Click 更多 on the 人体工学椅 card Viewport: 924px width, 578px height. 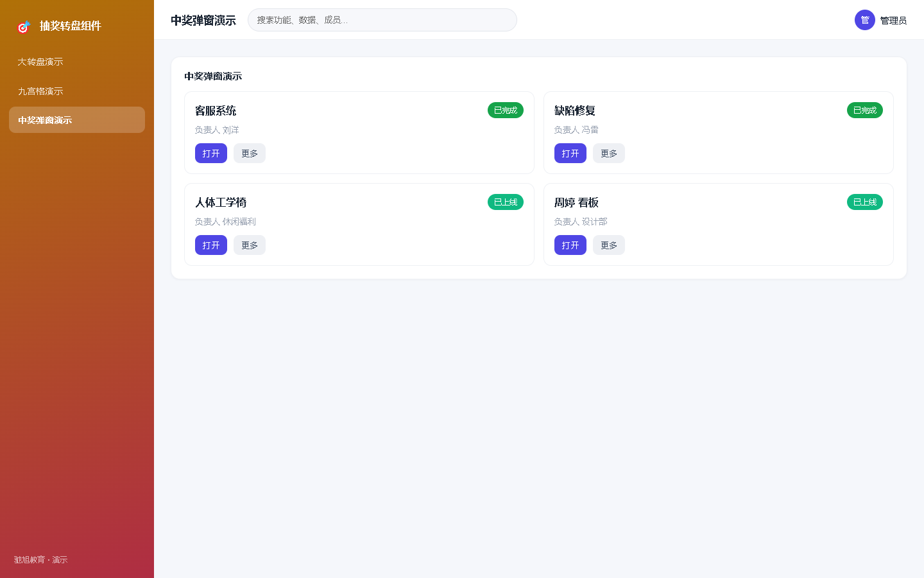tap(250, 245)
